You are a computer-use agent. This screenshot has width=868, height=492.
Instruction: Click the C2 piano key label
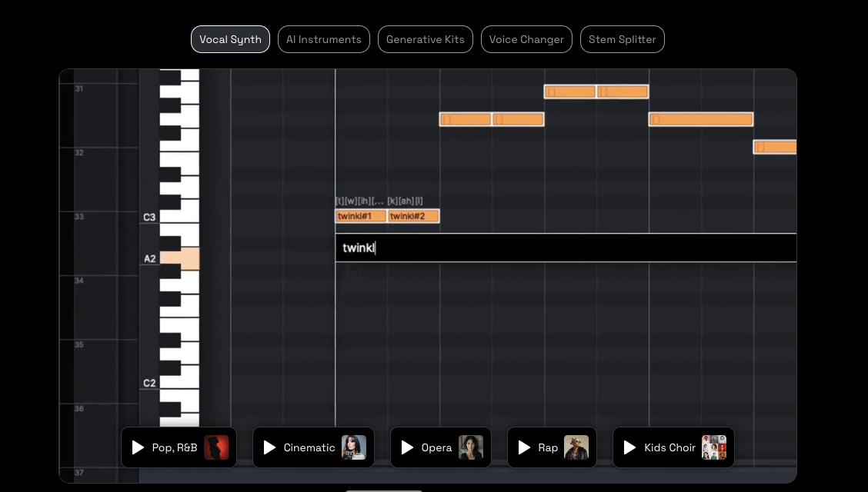coord(149,383)
